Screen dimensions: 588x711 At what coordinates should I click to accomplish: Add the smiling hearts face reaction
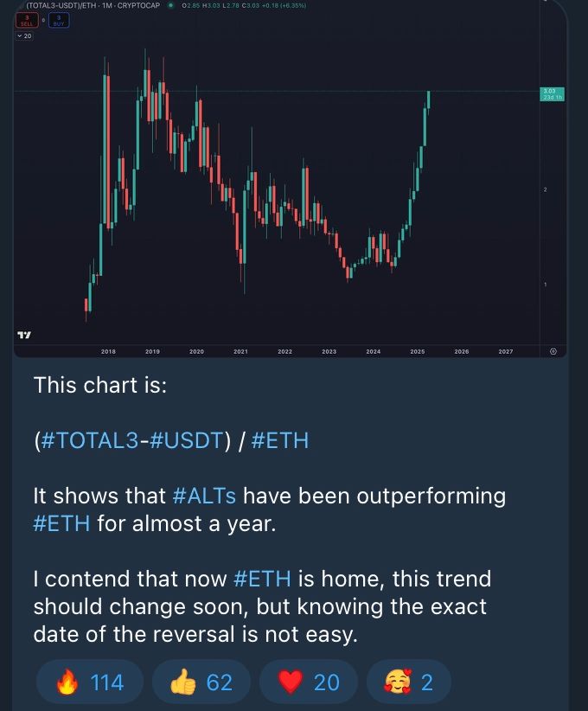coord(409,682)
